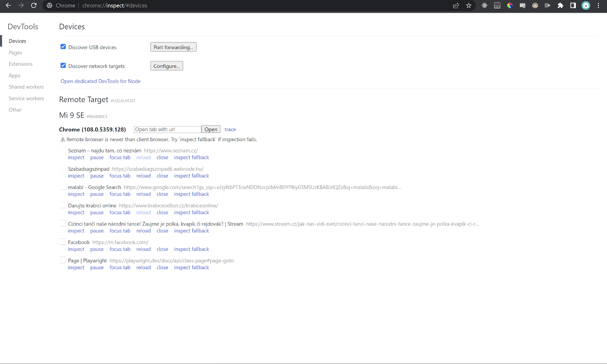Click the browser back arrow
This screenshot has width=607, height=364.
point(8,5)
